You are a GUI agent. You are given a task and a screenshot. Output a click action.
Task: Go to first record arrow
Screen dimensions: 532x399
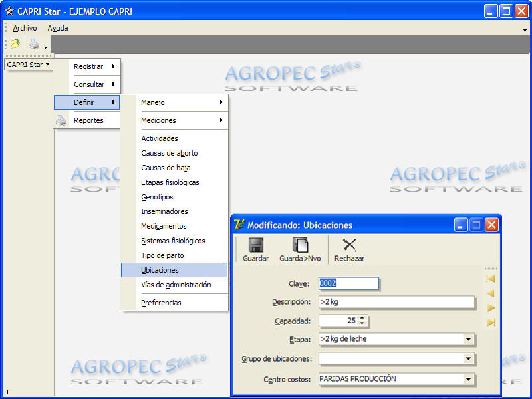491,279
